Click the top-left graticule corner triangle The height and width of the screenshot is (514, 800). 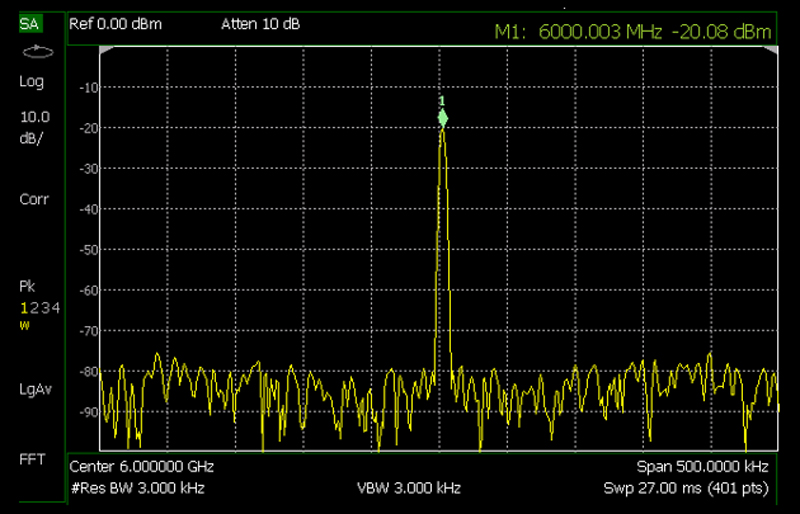click(106, 50)
